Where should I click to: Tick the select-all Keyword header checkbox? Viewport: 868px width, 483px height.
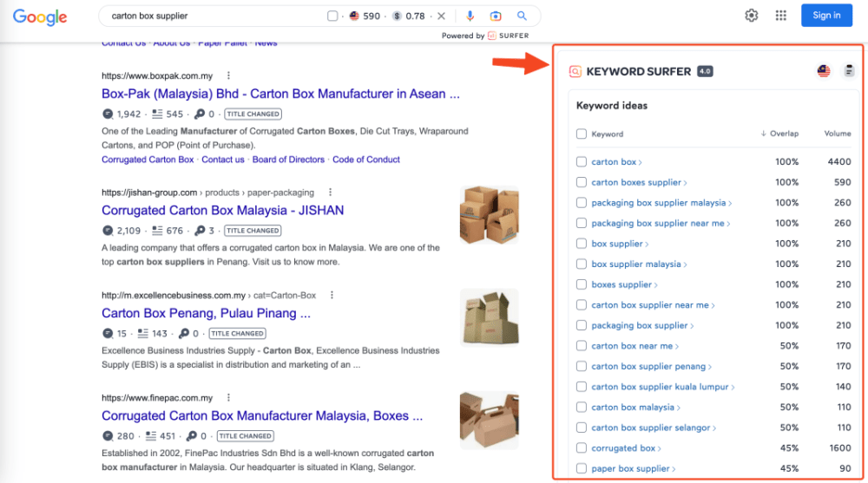582,134
